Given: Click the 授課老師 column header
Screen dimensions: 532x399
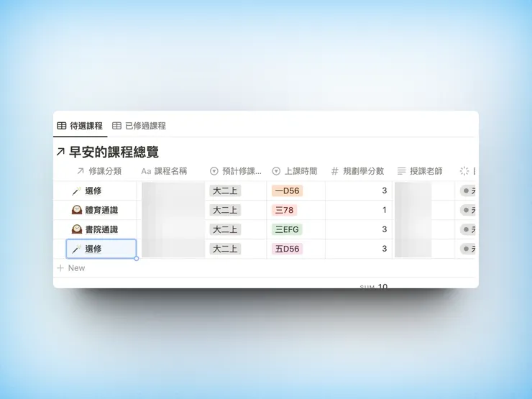Looking at the screenshot, I should pyautogui.click(x=420, y=171).
